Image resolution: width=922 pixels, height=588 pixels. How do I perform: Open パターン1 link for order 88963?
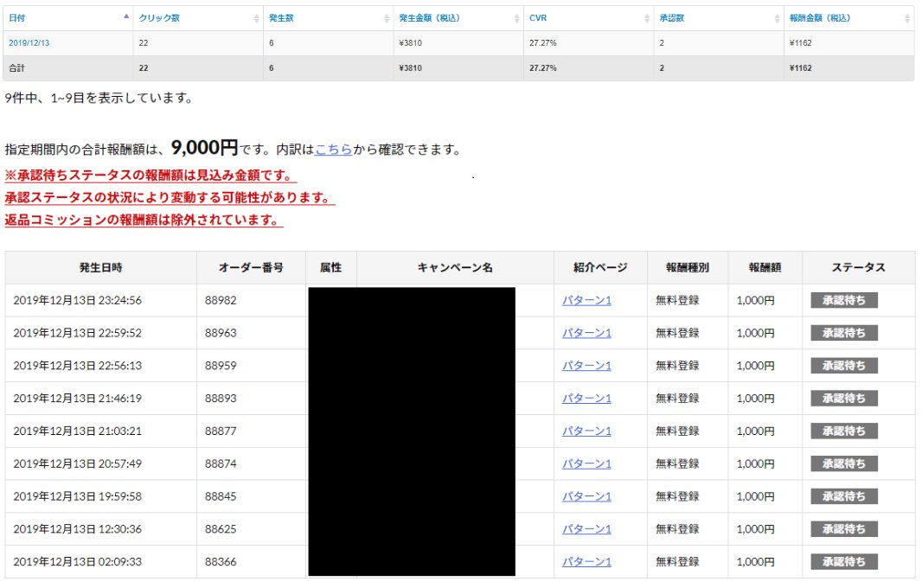point(586,333)
